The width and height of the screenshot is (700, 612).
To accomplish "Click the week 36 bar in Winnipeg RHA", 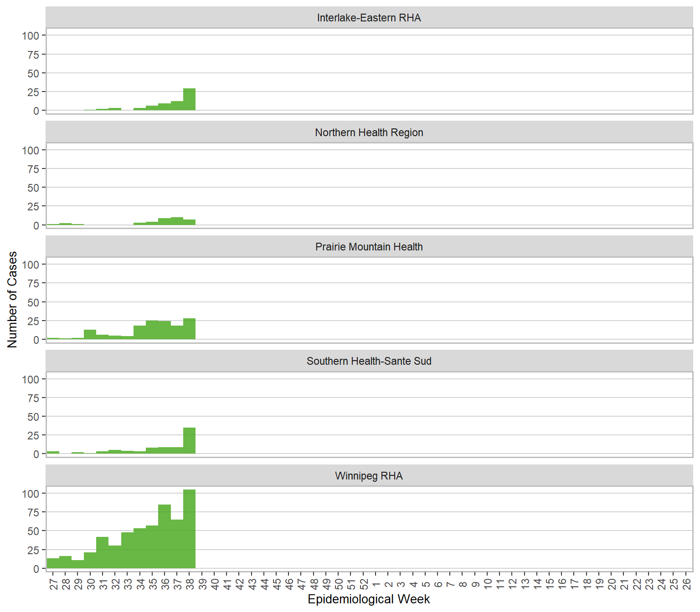I will click(165, 536).
